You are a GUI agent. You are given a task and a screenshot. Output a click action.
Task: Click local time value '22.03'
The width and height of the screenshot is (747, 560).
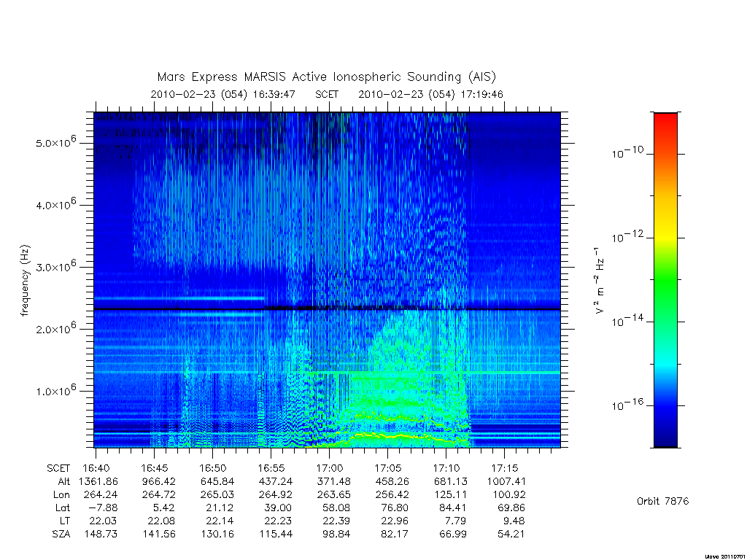point(103,521)
